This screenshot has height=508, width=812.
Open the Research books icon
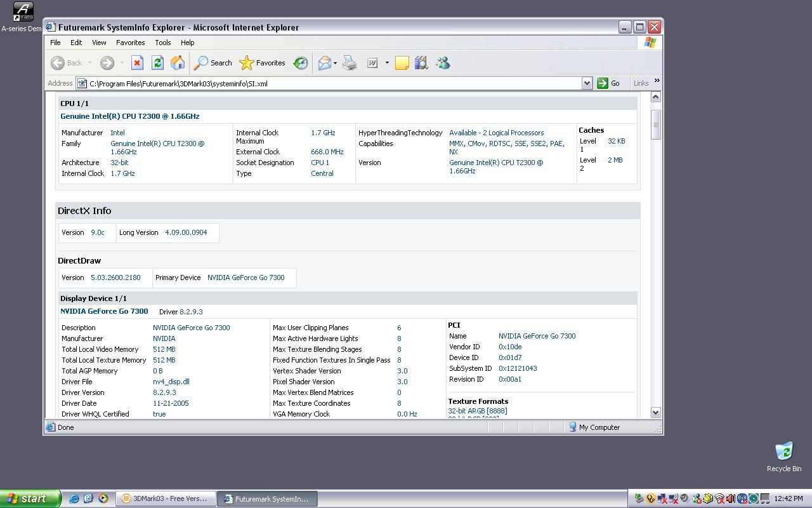(x=421, y=63)
